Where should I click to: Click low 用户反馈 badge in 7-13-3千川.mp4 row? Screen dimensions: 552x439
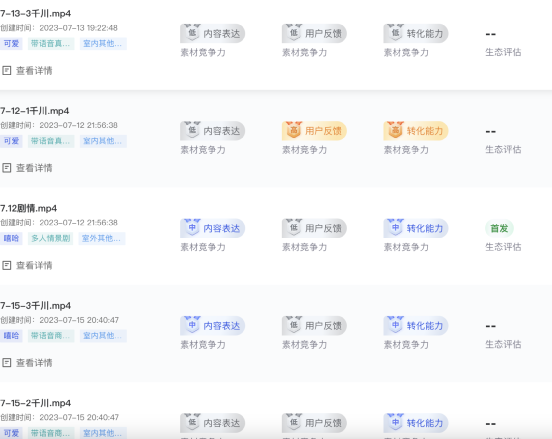[x=314, y=33]
